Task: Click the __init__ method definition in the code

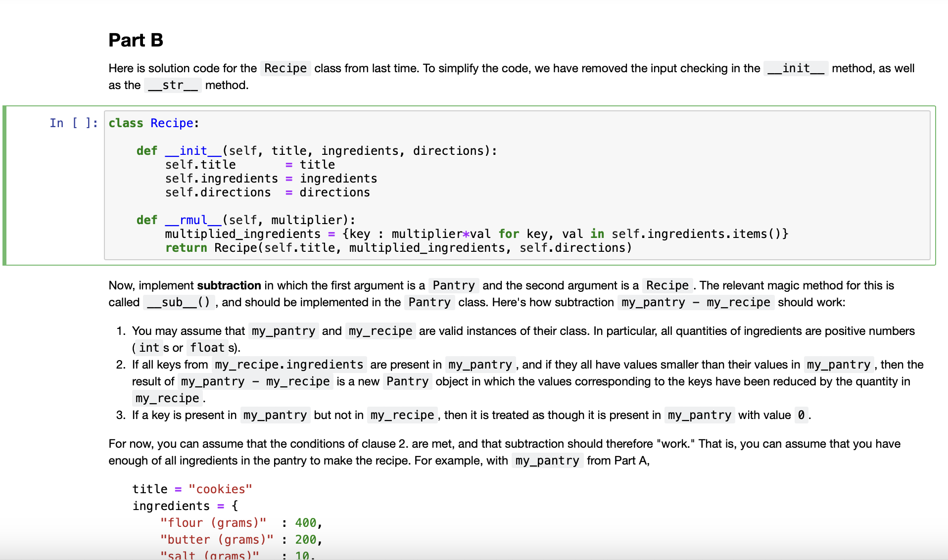Action: (193, 151)
